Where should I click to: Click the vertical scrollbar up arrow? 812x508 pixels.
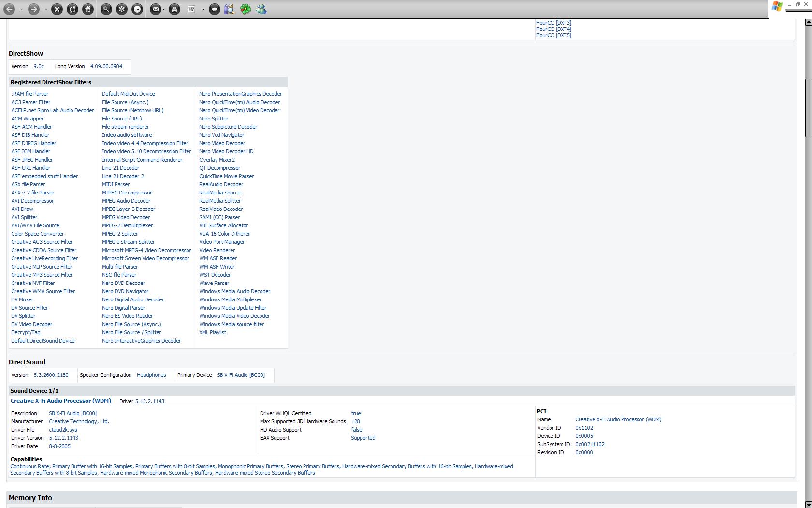(808, 23)
